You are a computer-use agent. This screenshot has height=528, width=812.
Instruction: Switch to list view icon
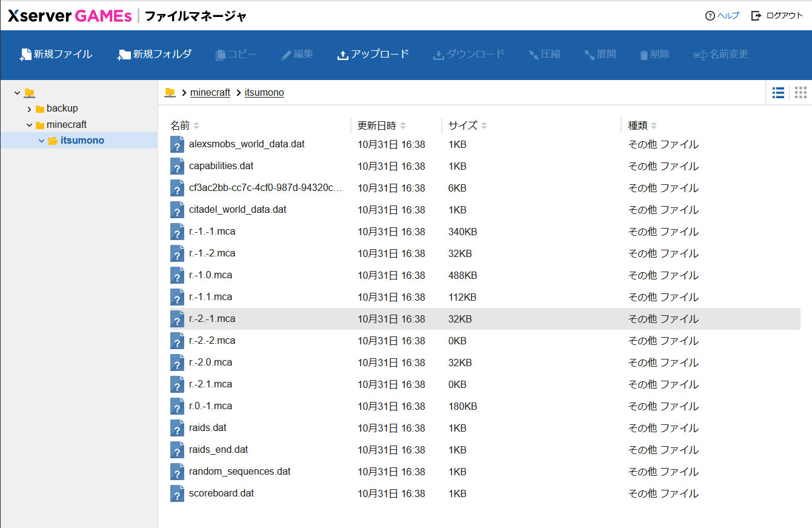(778, 93)
